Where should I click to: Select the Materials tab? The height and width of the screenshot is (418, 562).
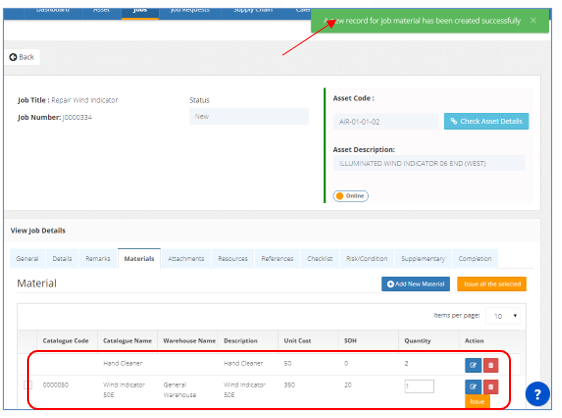(x=139, y=258)
